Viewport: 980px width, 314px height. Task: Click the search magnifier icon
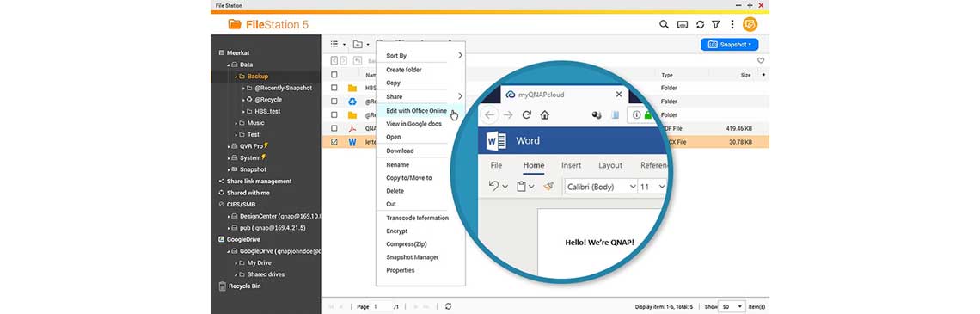tap(664, 24)
